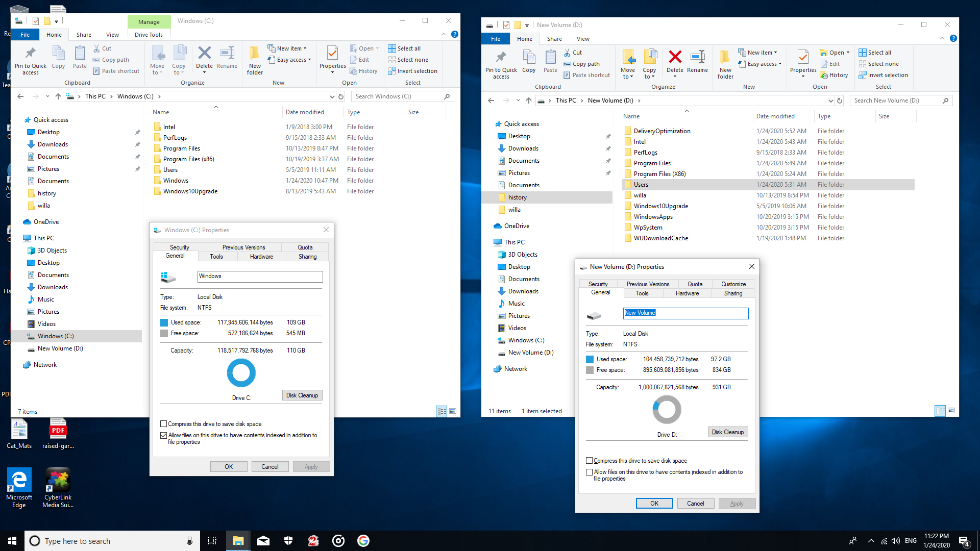
Task: Expand address history dropdown in Windows (C:)
Action: [x=332, y=96]
